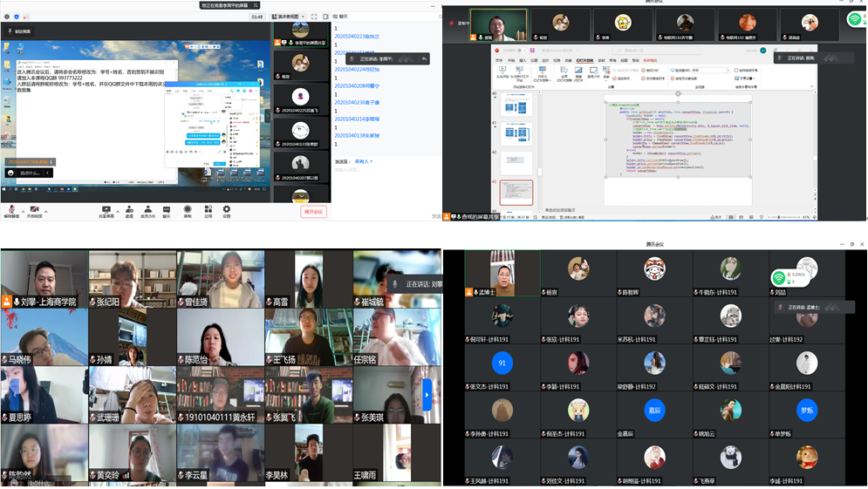Click the microphone unmute icon in meeting toolbar
This screenshot has width=868, height=489.
pyautogui.click(x=11, y=209)
